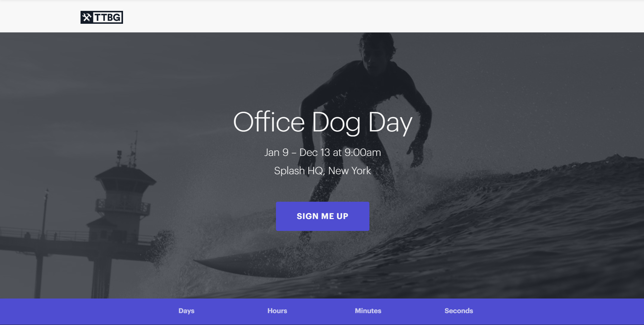Select the Office Dog Day heading

click(323, 122)
